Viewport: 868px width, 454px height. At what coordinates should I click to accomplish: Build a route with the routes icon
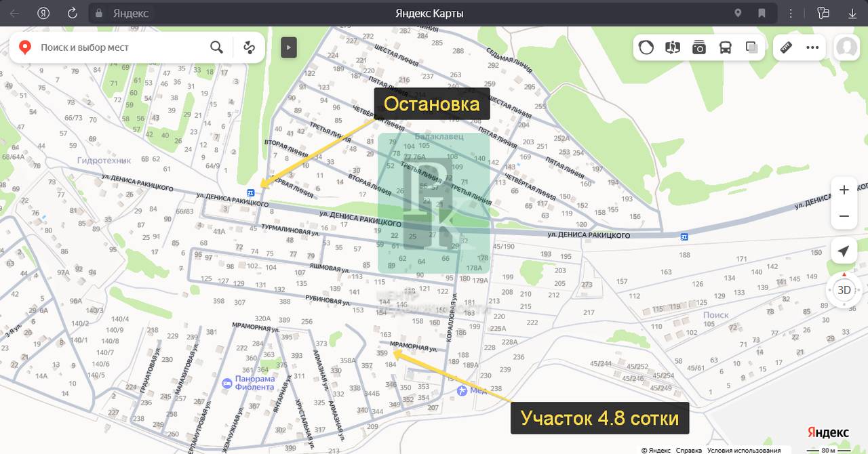[249, 47]
